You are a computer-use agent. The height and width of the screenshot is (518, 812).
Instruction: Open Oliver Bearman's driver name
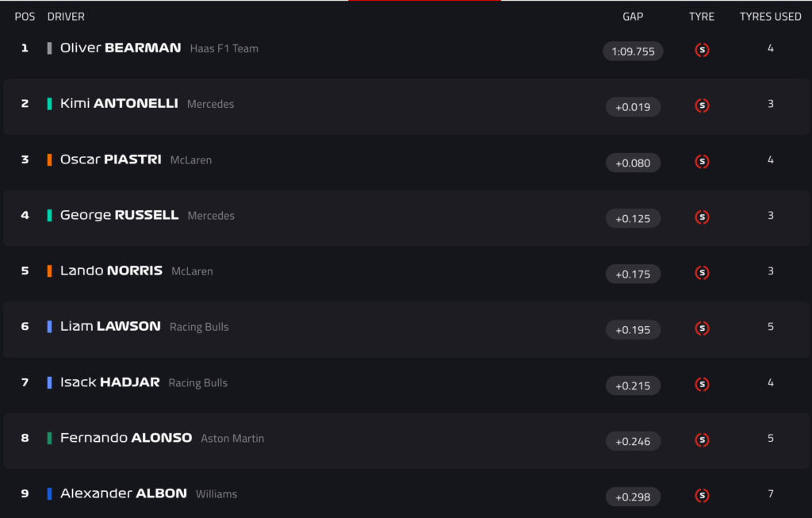point(121,48)
